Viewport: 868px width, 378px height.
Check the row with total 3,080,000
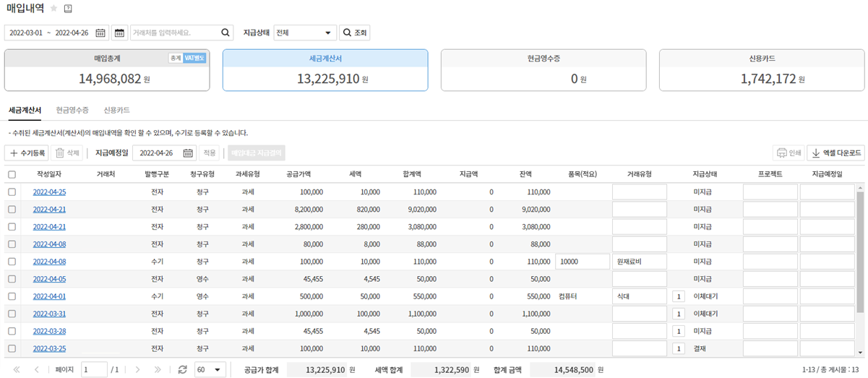(12, 227)
